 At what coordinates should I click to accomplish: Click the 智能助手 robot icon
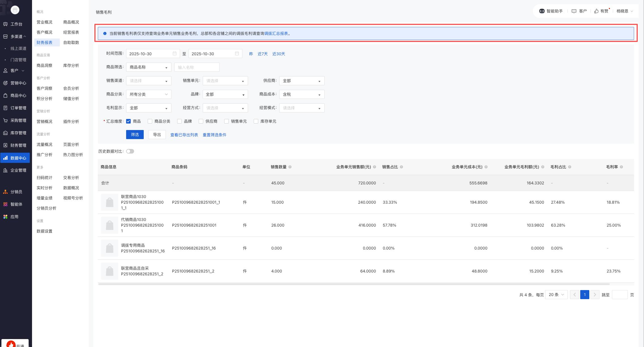click(542, 11)
